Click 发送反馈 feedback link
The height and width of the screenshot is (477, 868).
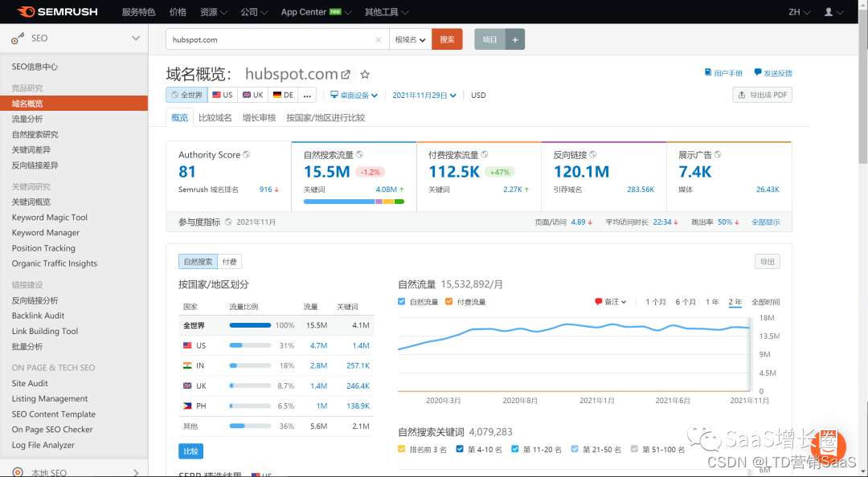pyautogui.click(x=773, y=73)
